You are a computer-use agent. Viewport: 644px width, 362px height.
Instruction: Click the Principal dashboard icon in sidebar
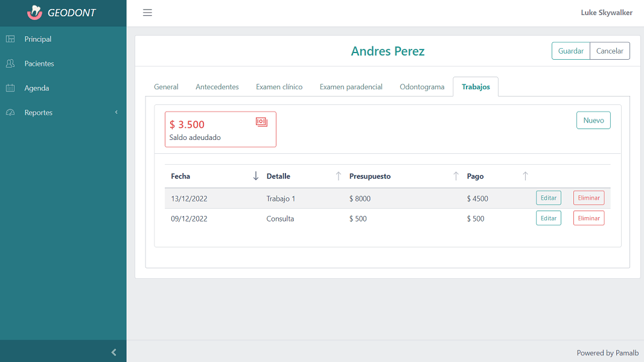point(10,39)
